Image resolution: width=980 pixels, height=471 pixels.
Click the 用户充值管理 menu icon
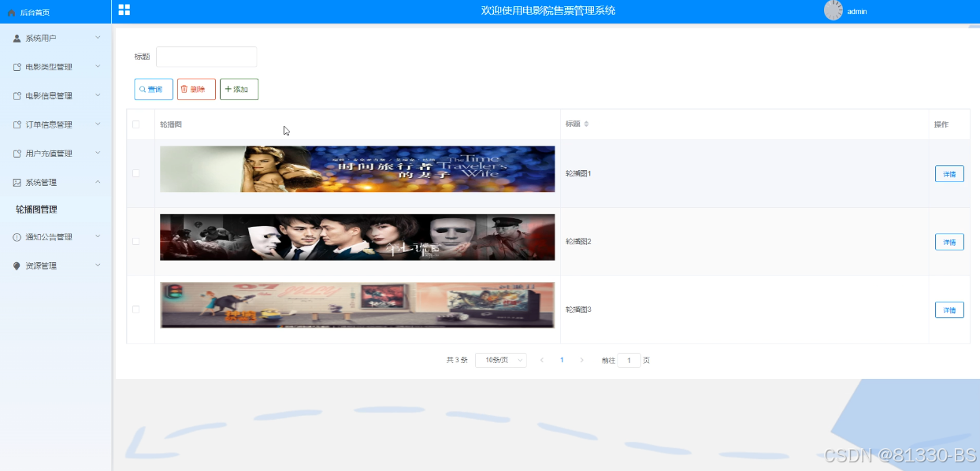pos(17,154)
